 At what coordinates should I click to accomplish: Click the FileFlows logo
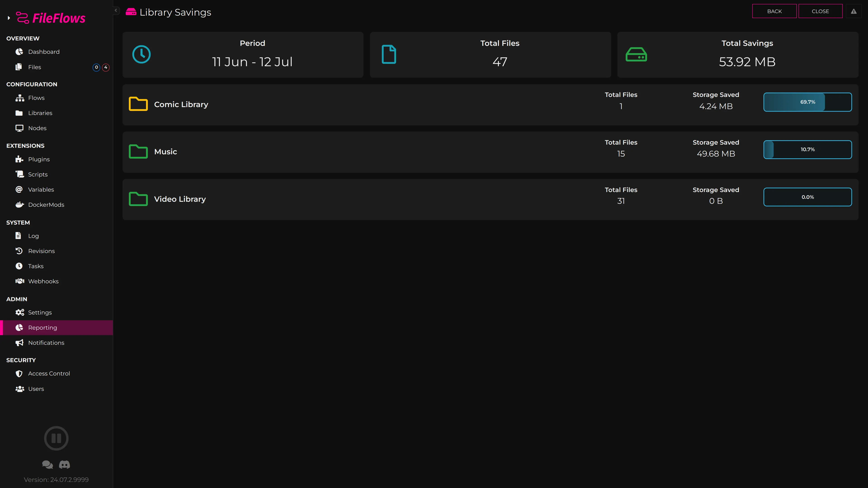[x=51, y=18]
